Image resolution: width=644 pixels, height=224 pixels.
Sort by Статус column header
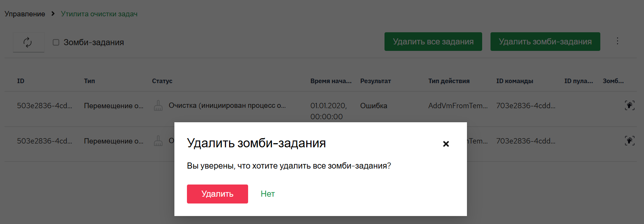(x=162, y=81)
